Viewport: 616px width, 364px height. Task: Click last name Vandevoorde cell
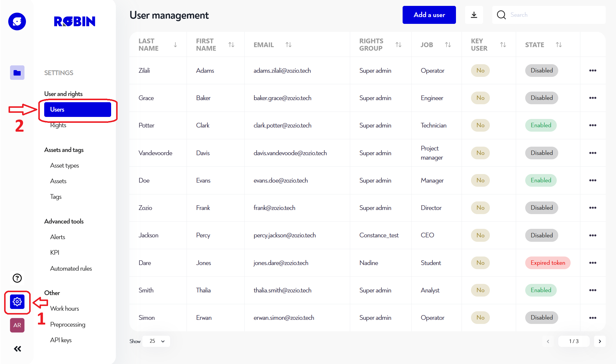[x=155, y=153]
